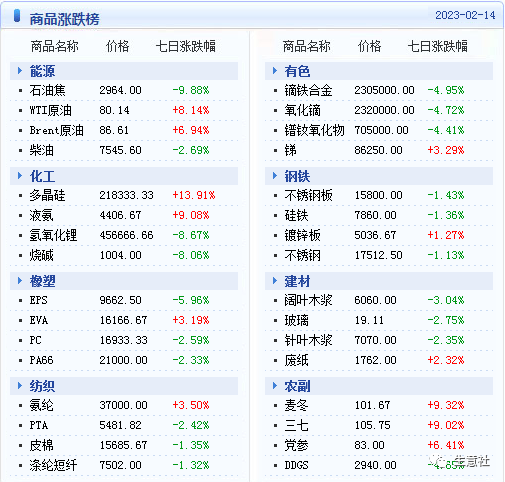This screenshot has height=482, width=505.
Task: Expand the 钢铁 category arrow
Action: (x=275, y=176)
